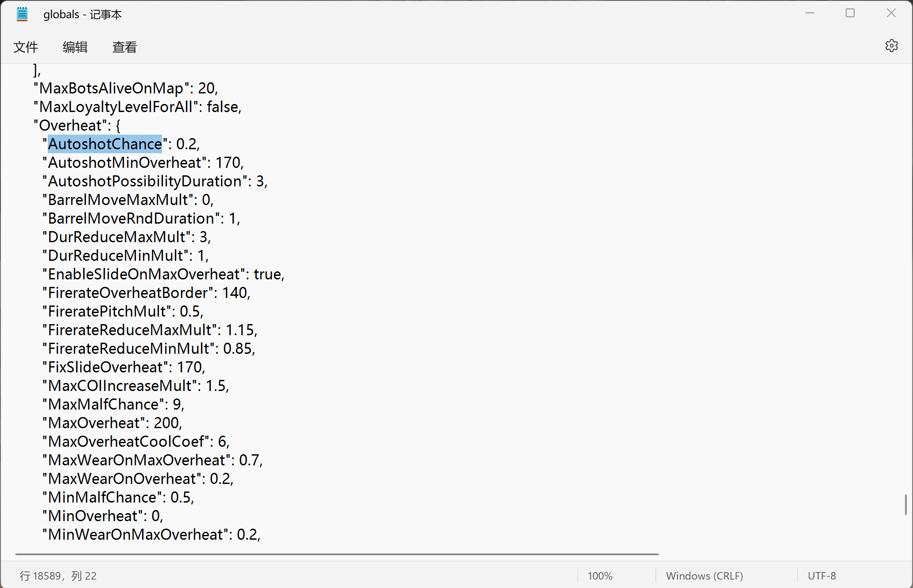Maximize the Notepad window
Screen dimensions: 913x588
850,13
